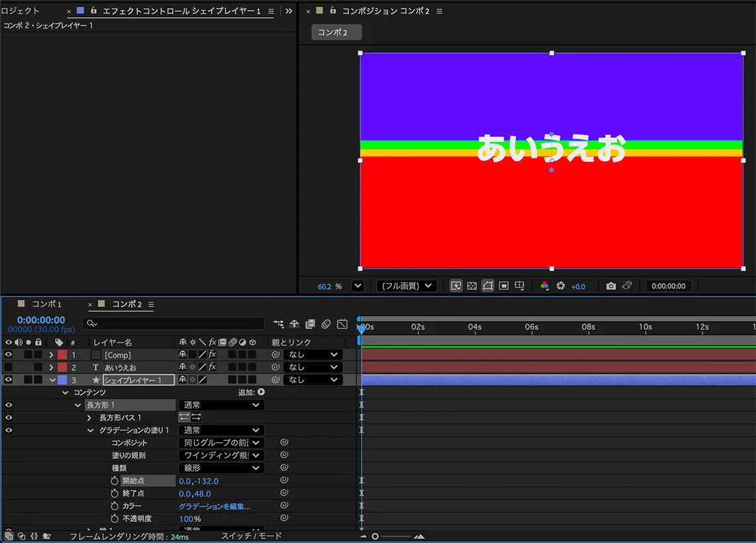Click the スイッチ / モード toggle button
The width and height of the screenshot is (756, 543).
(251, 536)
